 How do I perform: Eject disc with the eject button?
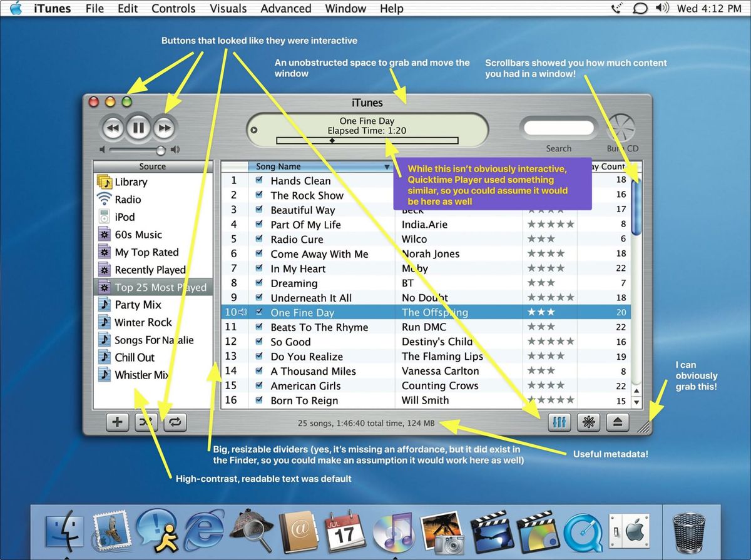[617, 422]
